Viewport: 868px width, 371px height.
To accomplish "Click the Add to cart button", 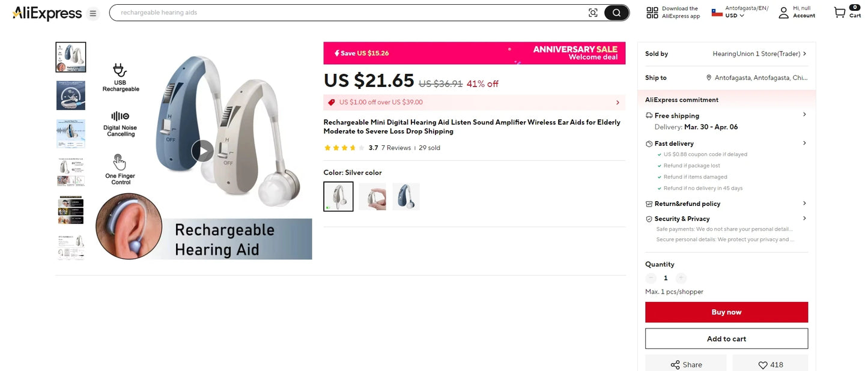I will click(x=726, y=339).
